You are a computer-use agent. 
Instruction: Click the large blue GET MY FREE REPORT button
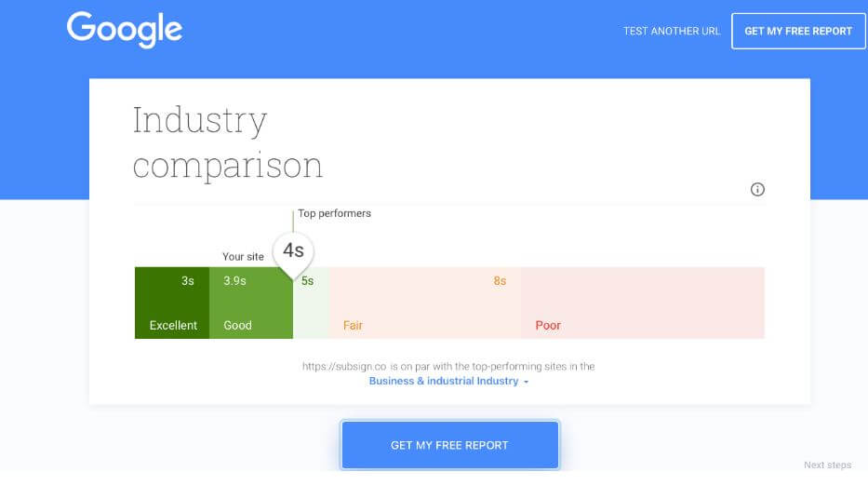coord(449,445)
